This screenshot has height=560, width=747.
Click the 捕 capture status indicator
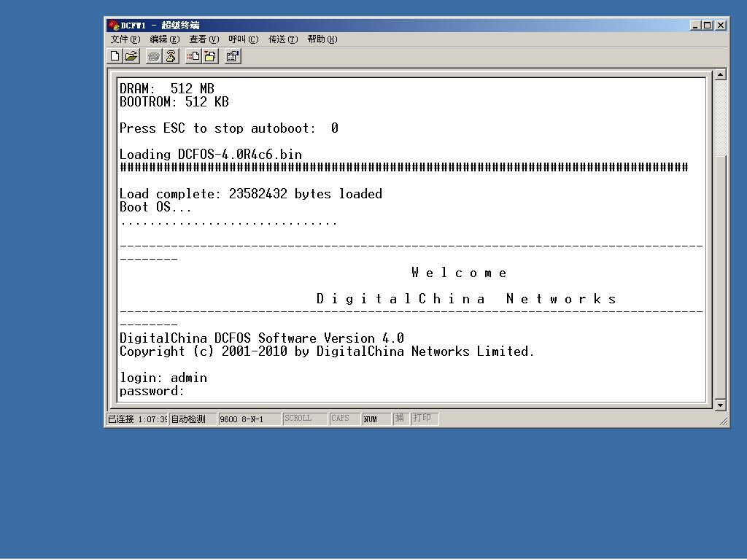pyautogui.click(x=400, y=418)
